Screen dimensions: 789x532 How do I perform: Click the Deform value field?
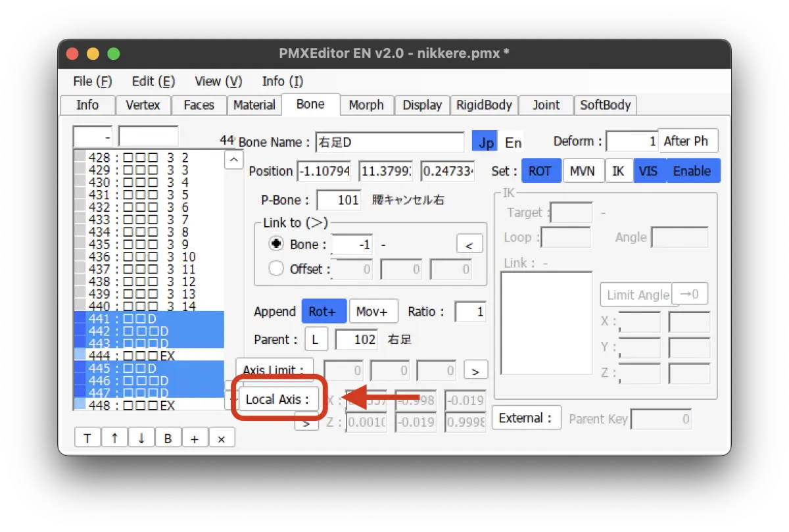tap(632, 142)
